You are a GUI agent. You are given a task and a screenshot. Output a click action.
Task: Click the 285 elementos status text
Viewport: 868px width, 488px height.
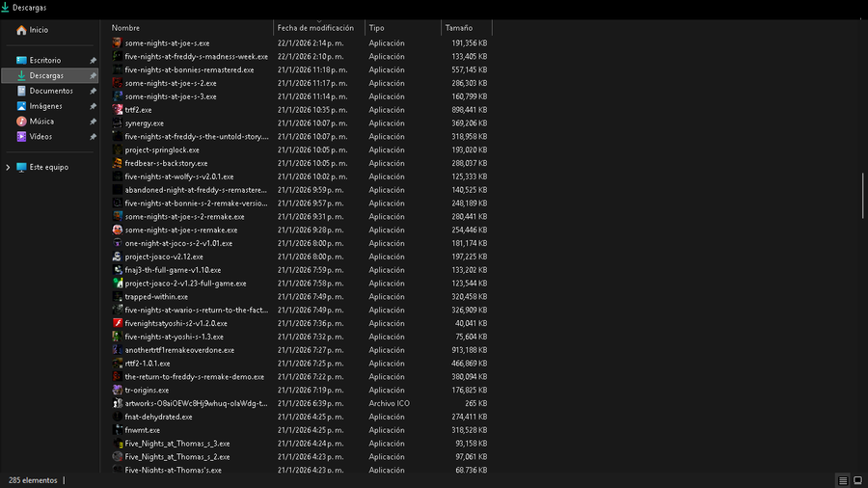pos(33,480)
